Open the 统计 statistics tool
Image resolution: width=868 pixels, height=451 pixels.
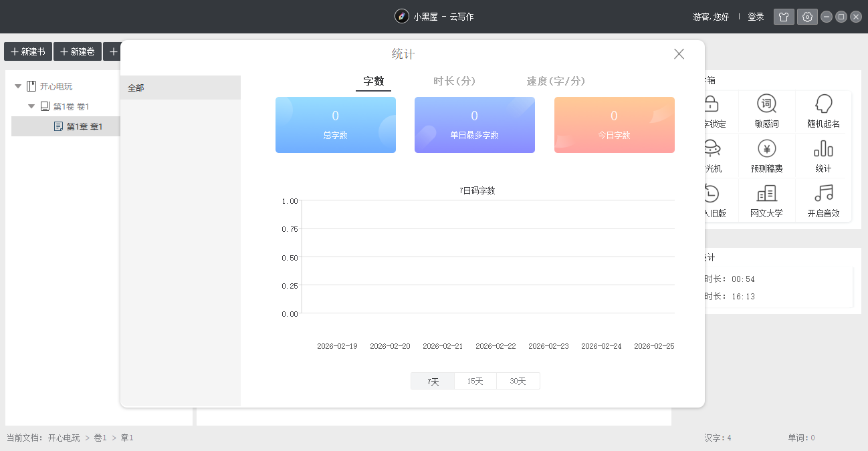tap(823, 156)
